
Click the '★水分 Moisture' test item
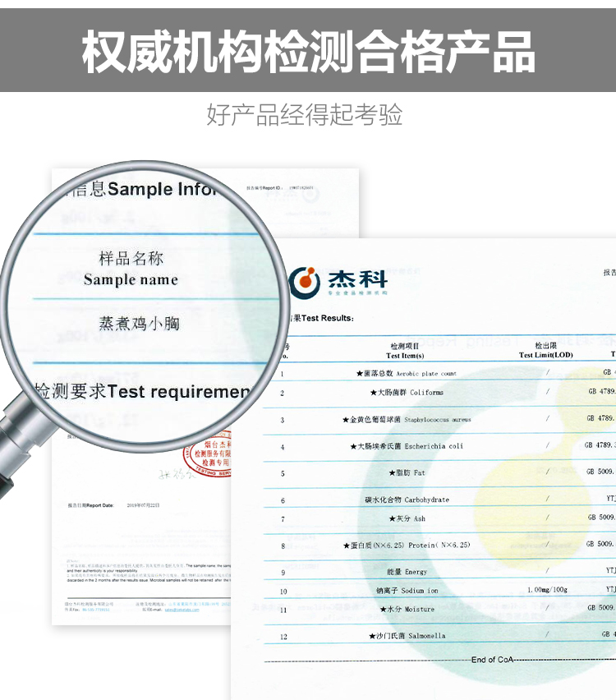pos(407,609)
